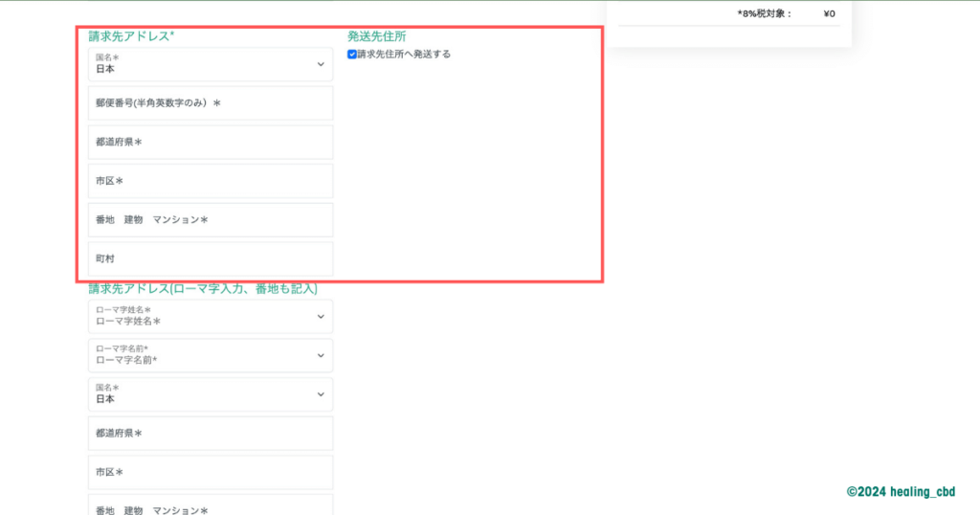Click the 発送先住所 heading
Screen dimensions: 980x515
377,36
